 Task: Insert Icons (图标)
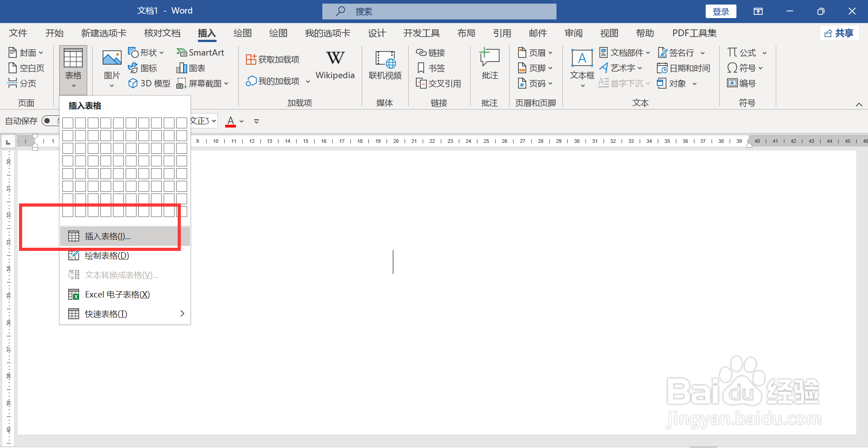click(143, 68)
